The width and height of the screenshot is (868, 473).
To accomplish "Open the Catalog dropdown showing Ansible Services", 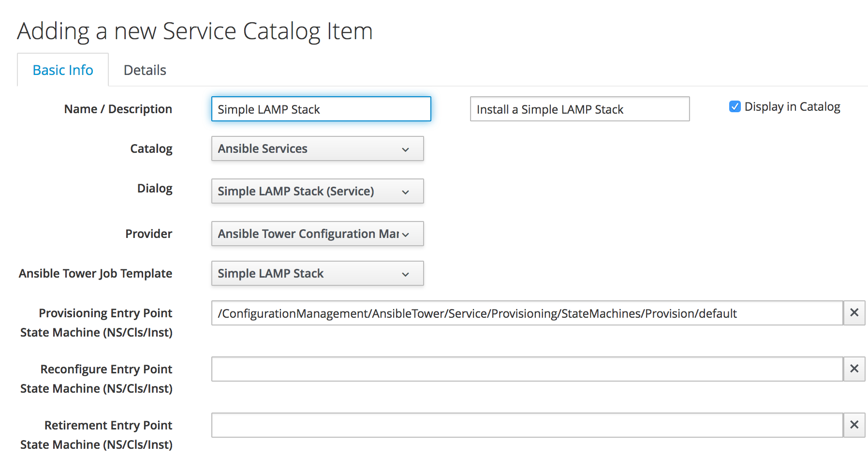I will tap(317, 148).
